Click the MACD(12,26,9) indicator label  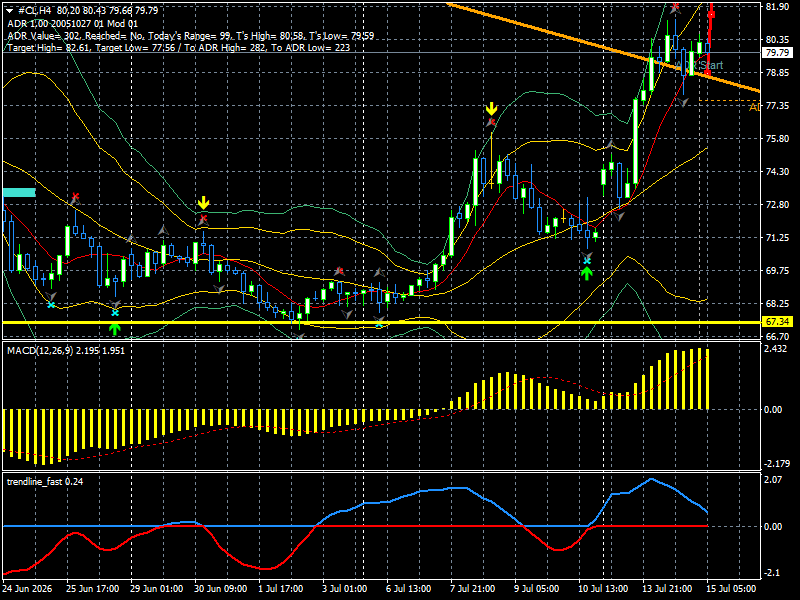tap(40, 351)
